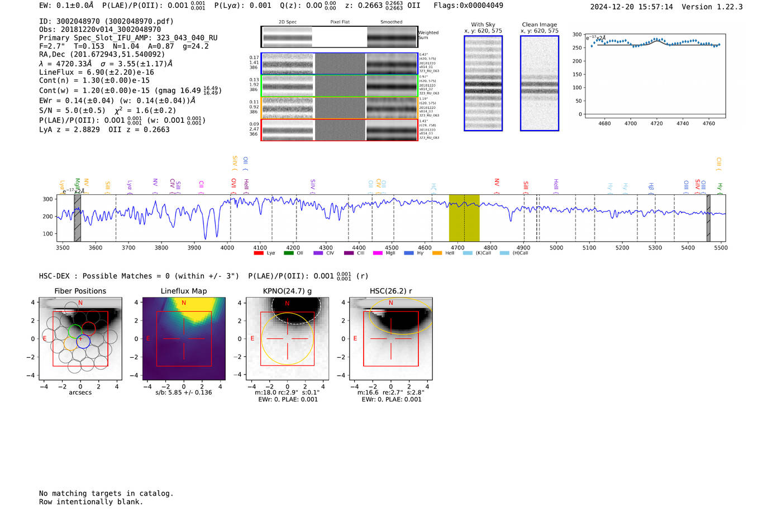Click 'No matching targets in catalog.' text
782x532 pixels.
coord(106,493)
